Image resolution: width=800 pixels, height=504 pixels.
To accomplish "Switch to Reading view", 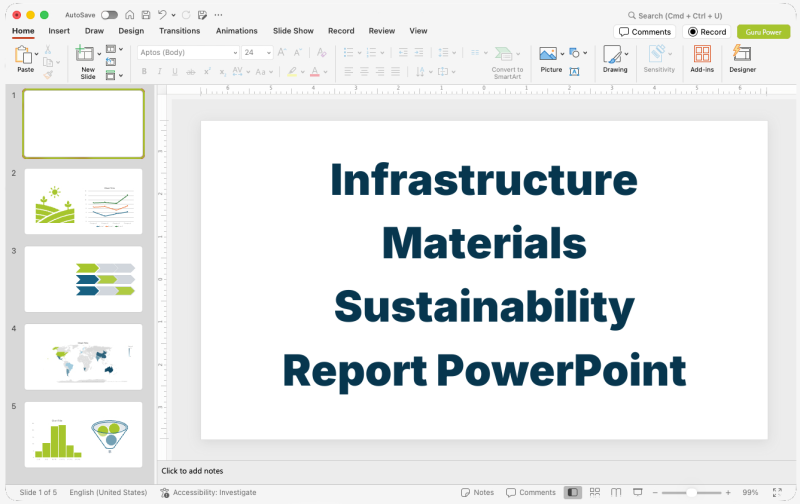I will (616, 492).
